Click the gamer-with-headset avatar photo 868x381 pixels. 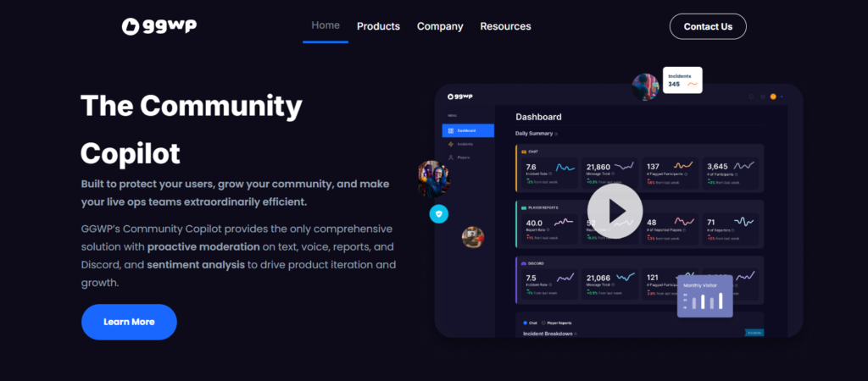(433, 179)
